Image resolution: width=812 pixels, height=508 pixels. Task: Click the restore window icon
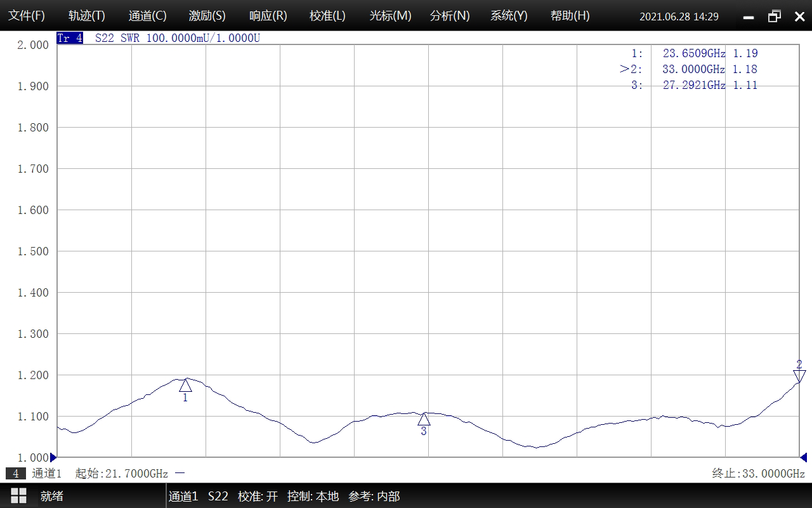point(775,17)
